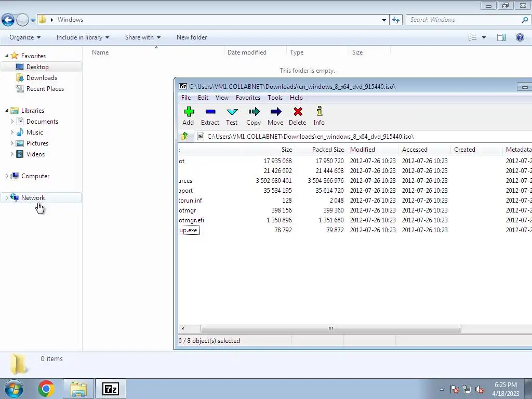This screenshot has width=532, height=399.
Task: Select the setup.exe row in 7-Zip
Action: click(x=355, y=230)
